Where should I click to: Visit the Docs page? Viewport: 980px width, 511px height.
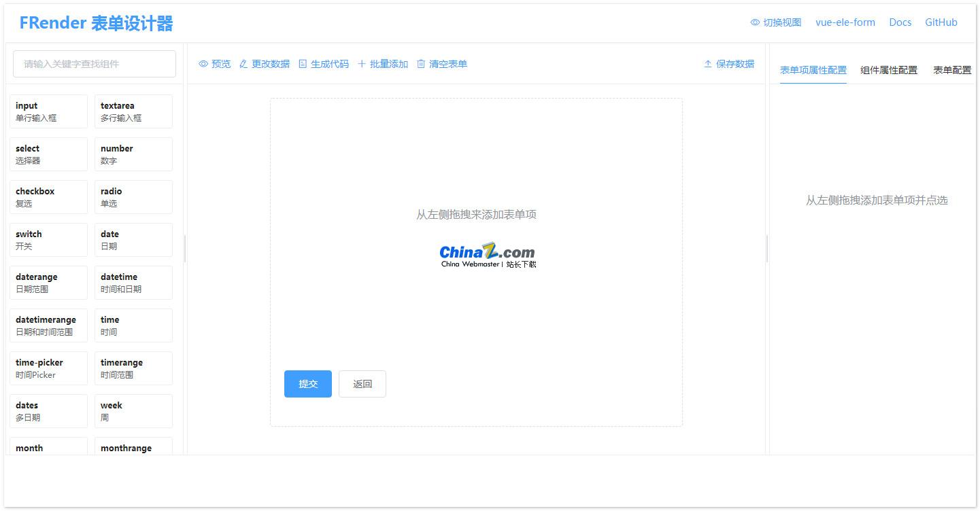(x=900, y=22)
